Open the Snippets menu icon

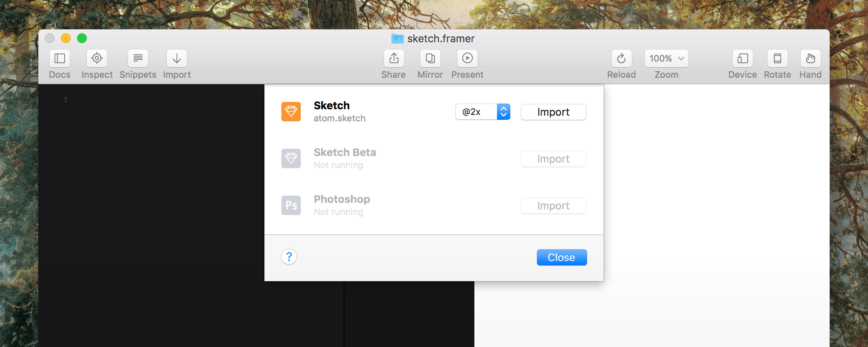click(138, 58)
